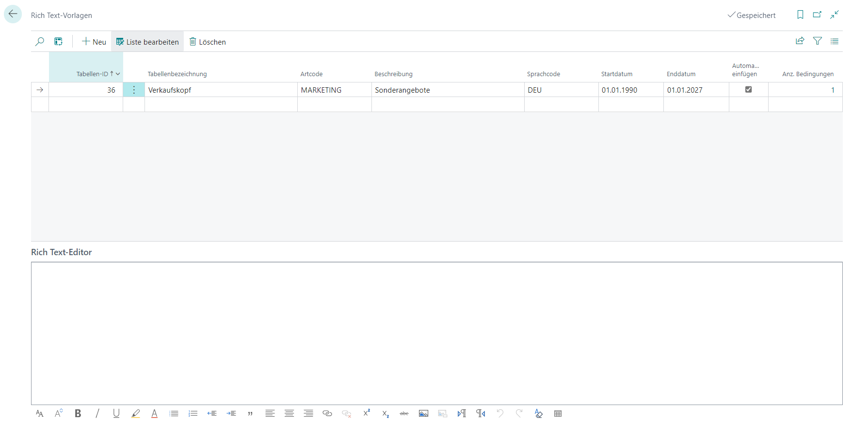
Task: Toggle Liste bearbeiten mode
Action: (x=147, y=42)
